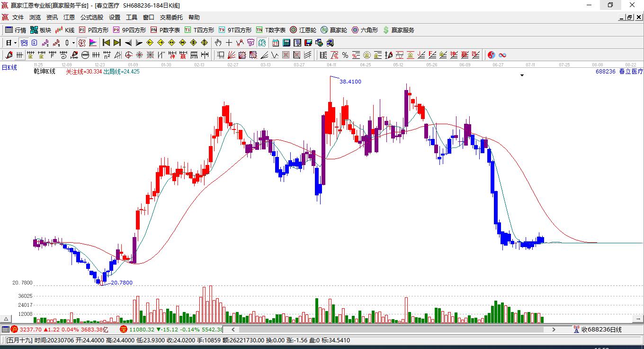Click the orange 深 Shenzhen index badge

point(124,329)
